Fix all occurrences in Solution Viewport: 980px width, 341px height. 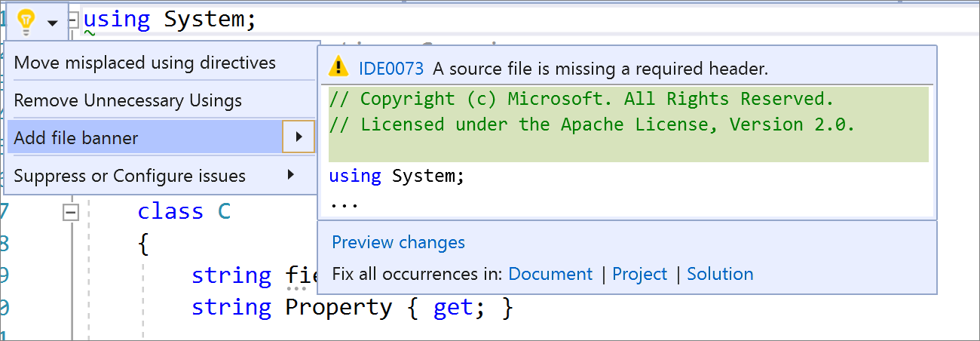(720, 274)
